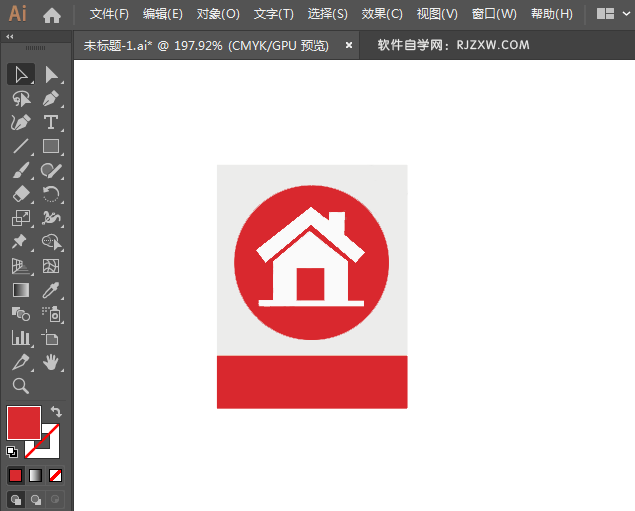Pick the Line Segment tool

[21, 146]
